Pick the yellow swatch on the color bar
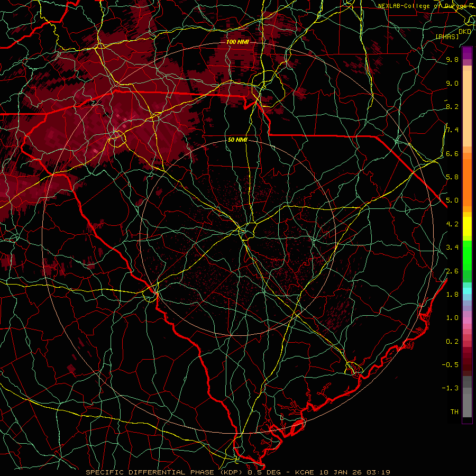The image size is (476, 476). [x=467, y=226]
